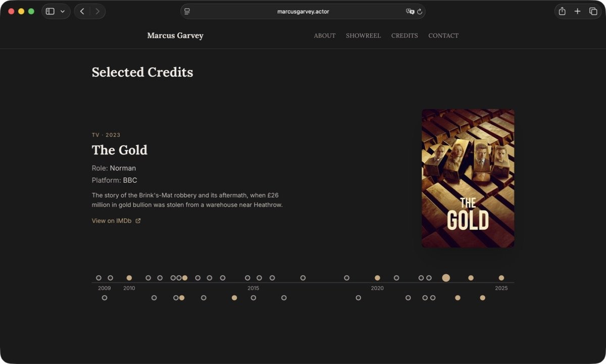Open the SHOWREEL section

coord(363,35)
